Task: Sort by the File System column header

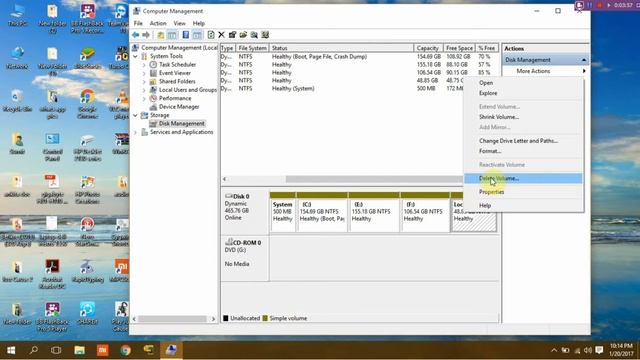Action: 252,48
